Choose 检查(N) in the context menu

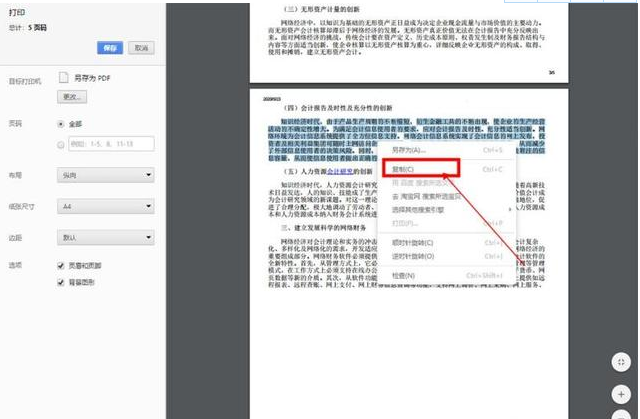pyautogui.click(x=447, y=276)
